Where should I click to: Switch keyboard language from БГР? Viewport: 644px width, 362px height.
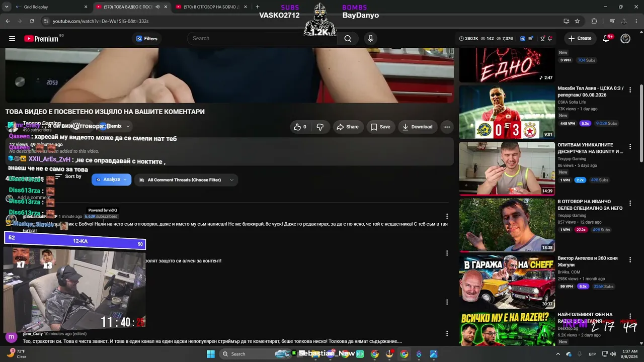tap(593, 354)
